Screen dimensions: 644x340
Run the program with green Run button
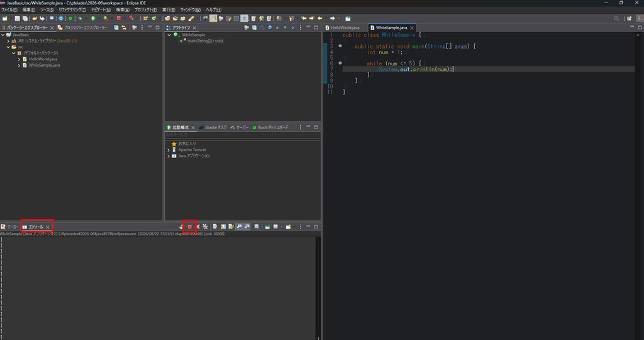93,18
